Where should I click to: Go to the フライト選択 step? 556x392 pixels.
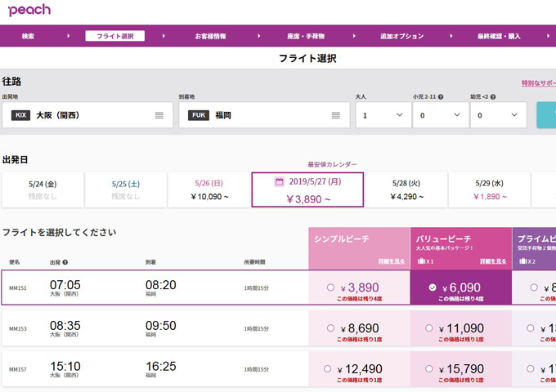(115, 36)
